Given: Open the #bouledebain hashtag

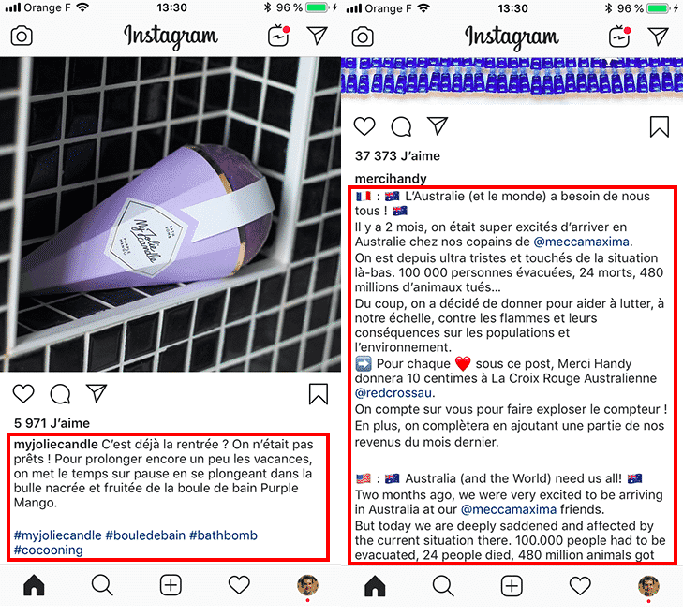Looking at the screenshot, I should click(x=145, y=535).
